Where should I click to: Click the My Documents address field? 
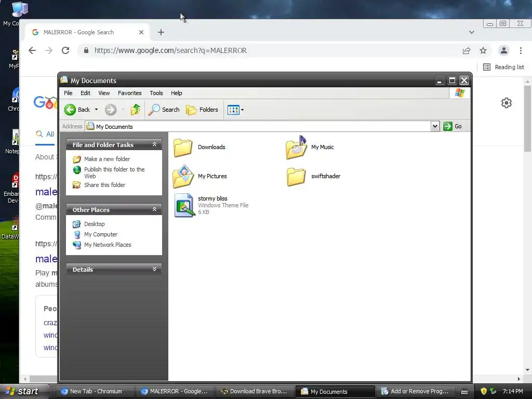pos(258,127)
